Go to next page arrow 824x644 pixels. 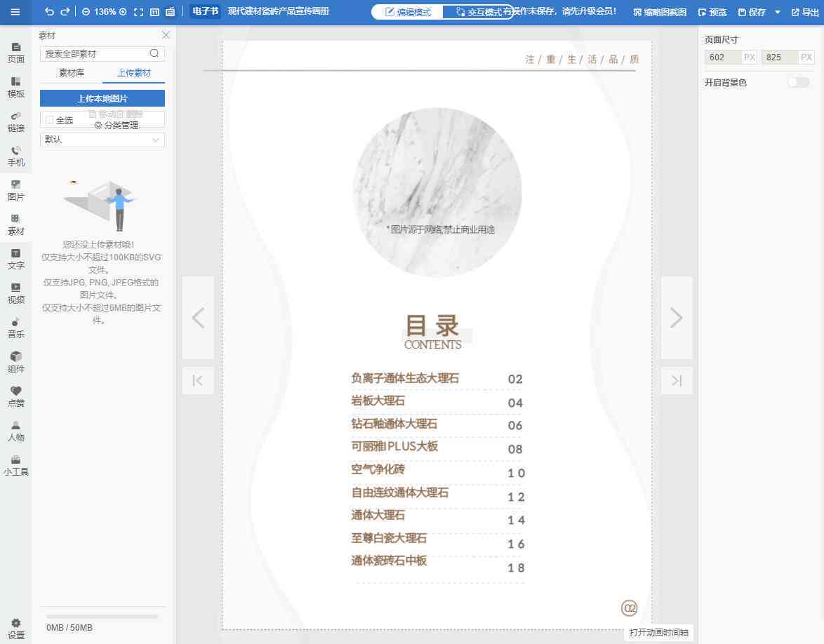tap(677, 318)
